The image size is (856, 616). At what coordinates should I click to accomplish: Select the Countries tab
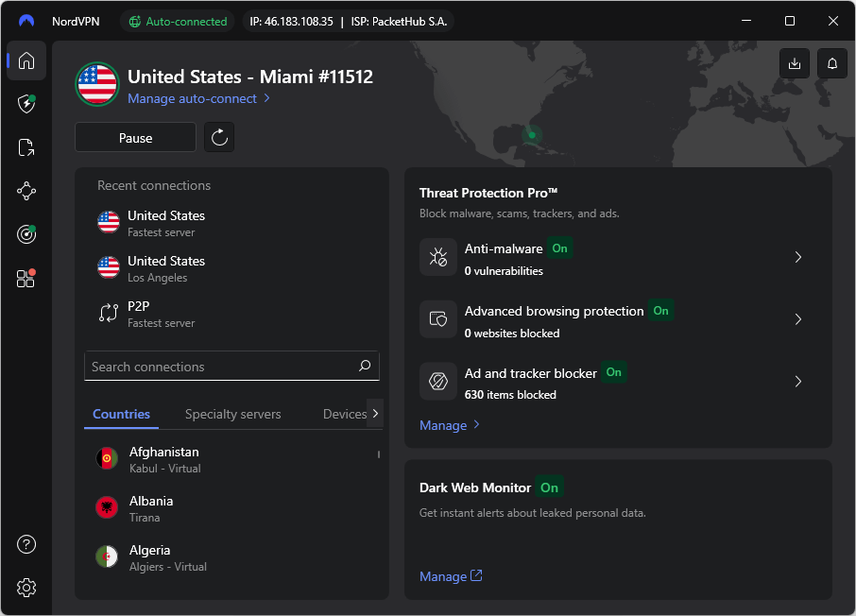pos(121,414)
